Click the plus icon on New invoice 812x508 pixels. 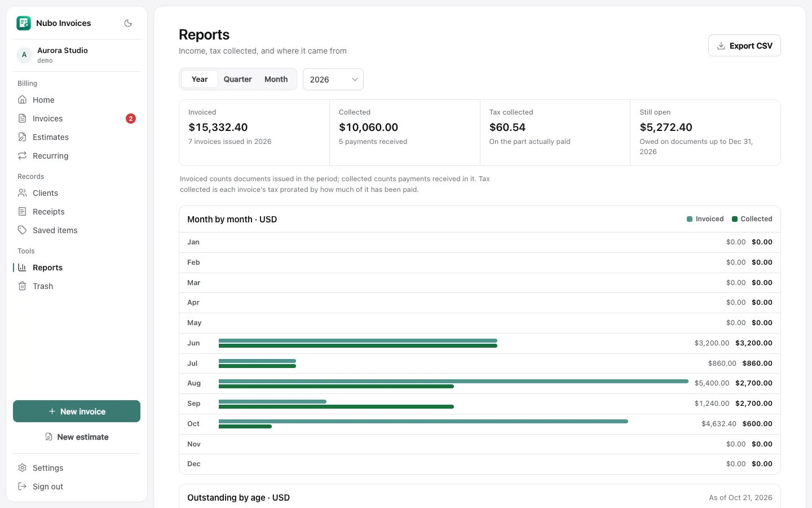[52, 411]
